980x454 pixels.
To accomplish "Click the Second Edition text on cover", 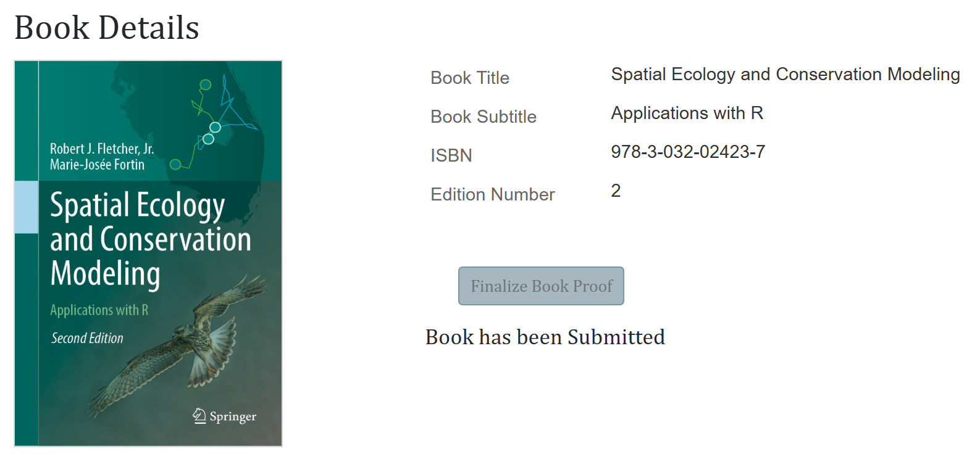I will pos(87,338).
